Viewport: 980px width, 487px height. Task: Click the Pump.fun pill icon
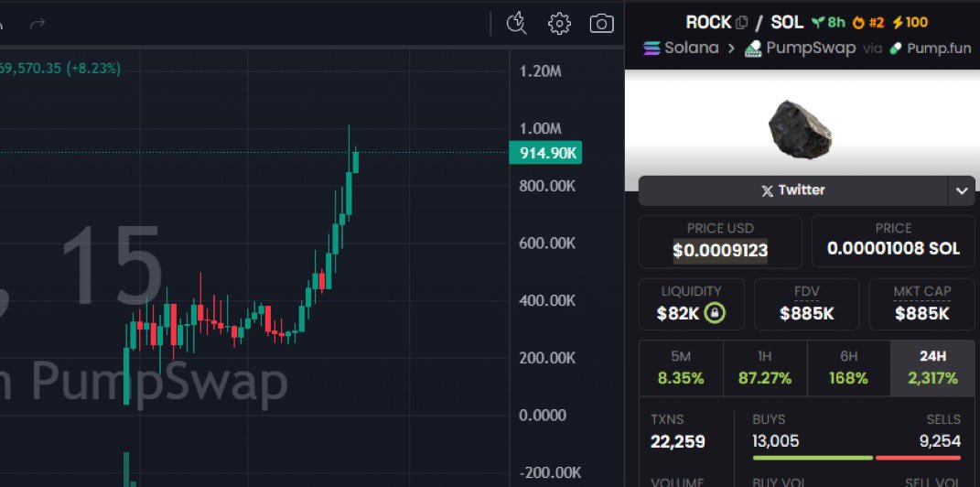pyautogui.click(x=896, y=49)
